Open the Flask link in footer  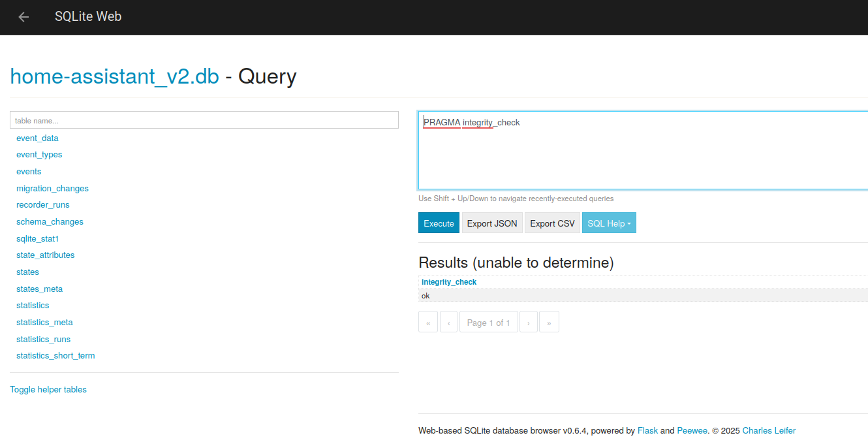647,431
